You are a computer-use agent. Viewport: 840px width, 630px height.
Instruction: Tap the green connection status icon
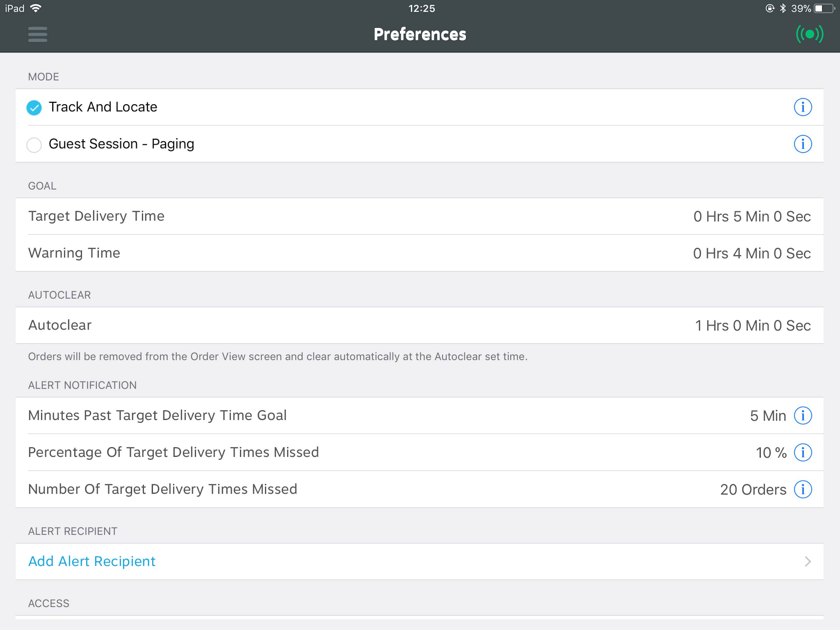[x=810, y=34]
